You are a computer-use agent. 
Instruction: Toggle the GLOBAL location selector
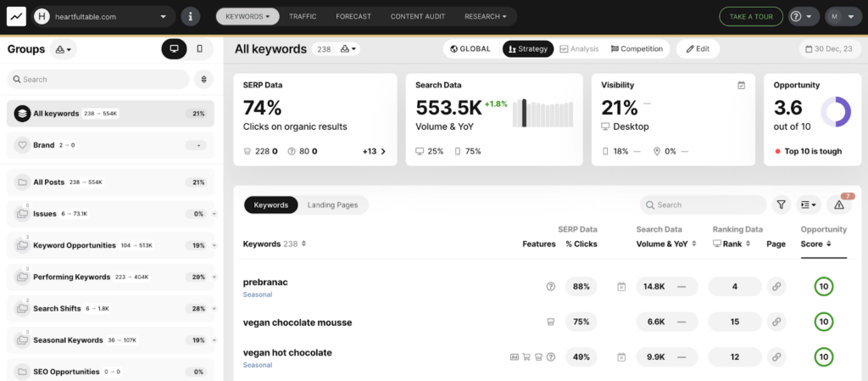point(470,49)
